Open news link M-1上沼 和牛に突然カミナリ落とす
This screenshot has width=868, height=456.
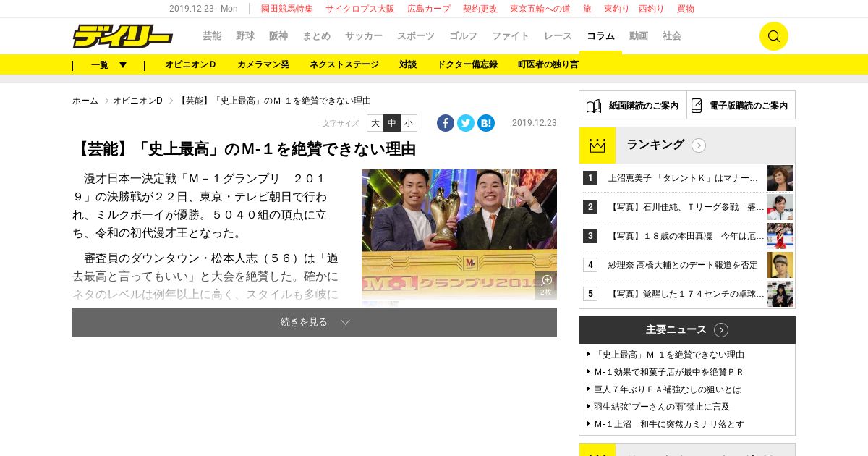669,424
